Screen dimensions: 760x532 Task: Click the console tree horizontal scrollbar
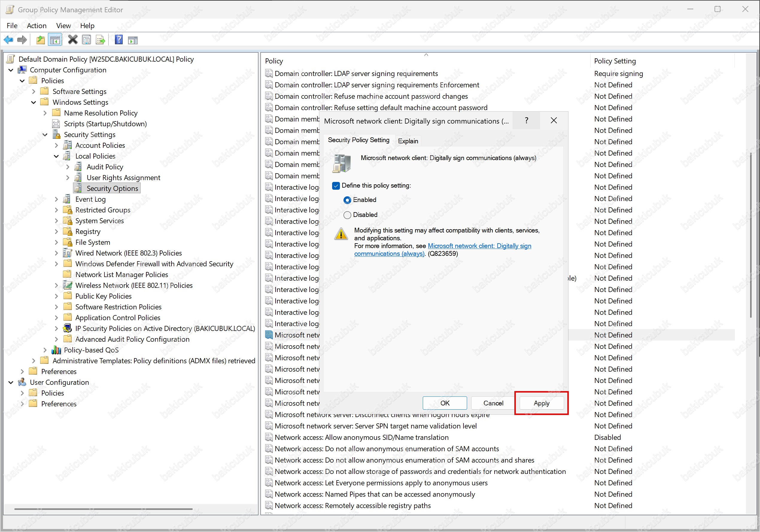coord(103,509)
